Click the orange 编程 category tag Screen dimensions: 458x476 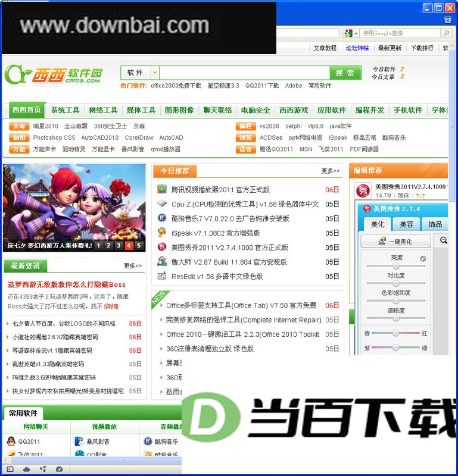(x=245, y=126)
